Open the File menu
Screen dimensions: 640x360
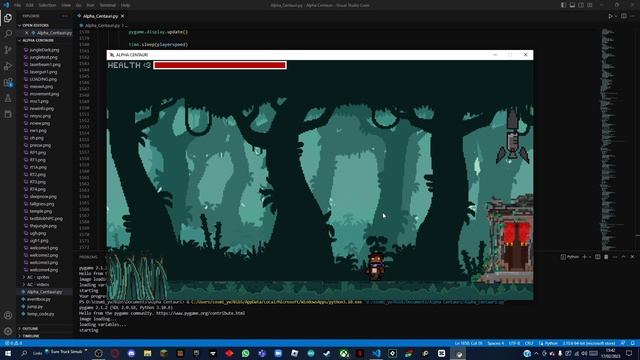(x=18, y=5)
